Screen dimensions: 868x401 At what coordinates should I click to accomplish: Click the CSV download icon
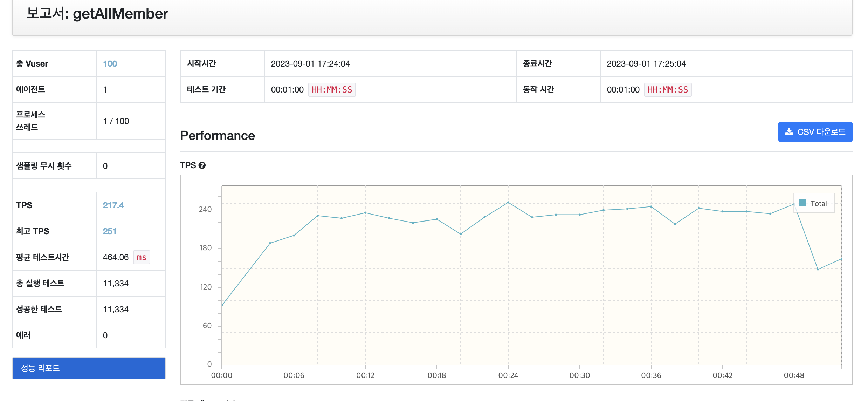789,132
